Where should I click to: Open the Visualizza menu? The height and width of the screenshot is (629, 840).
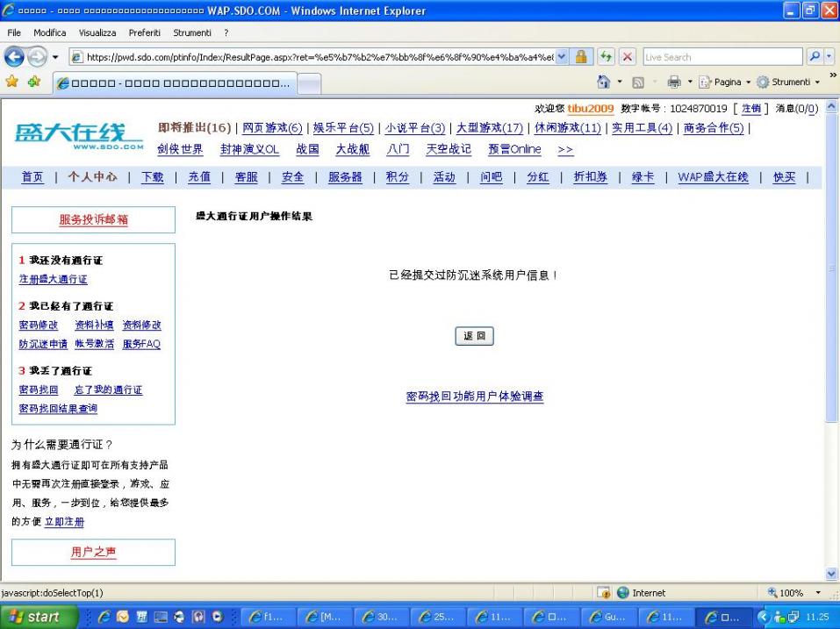97,32
